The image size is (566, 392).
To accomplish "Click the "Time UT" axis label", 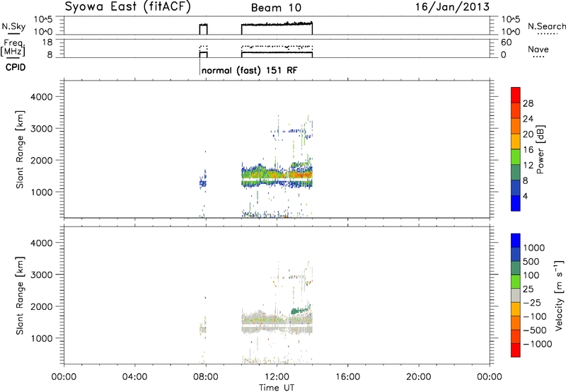I will click(277, 388).
